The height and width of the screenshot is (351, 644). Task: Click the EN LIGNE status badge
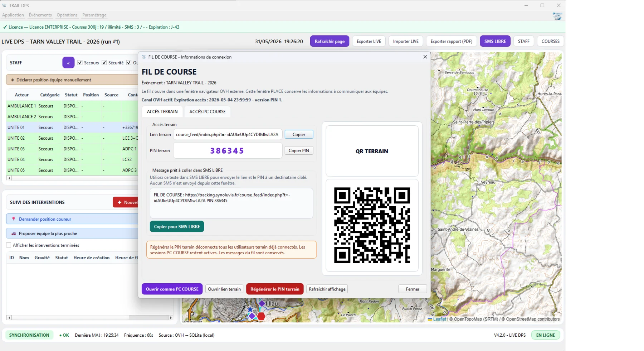coord(545,335)
